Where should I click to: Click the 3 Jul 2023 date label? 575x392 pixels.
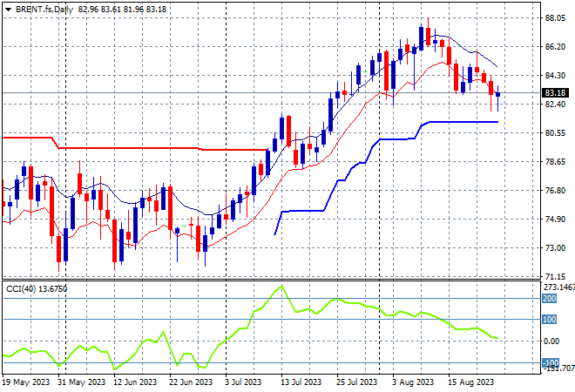(243, 382)
